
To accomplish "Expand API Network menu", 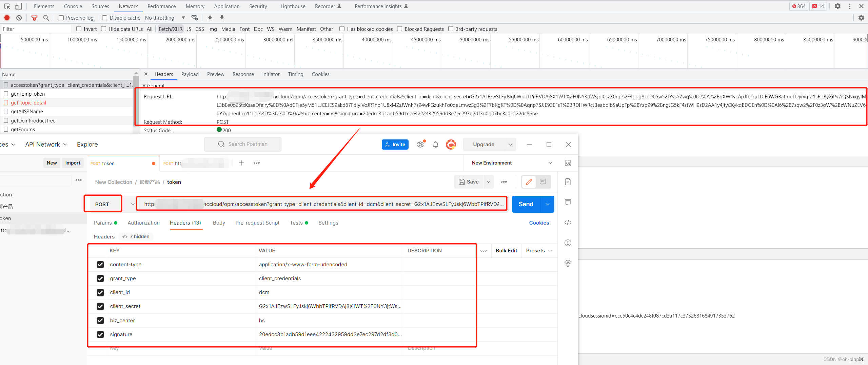I will coord(46,145).
